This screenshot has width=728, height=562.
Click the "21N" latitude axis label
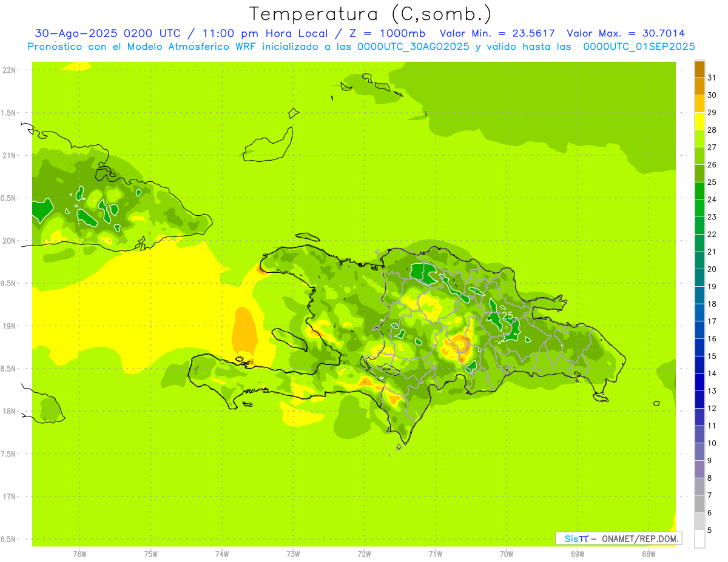click(9, 156)
